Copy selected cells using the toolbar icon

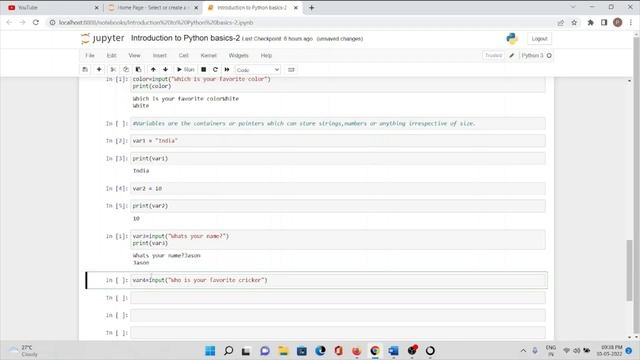(126, 70)
